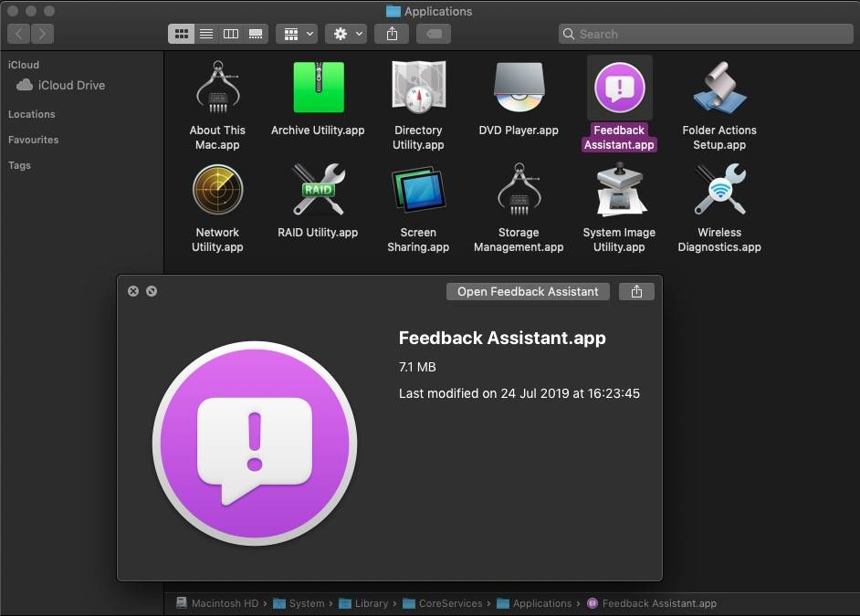Image resolution: width=860 pixels, height=616 pixels.
Task: Click the Favourites sidebar heading
Action: click(34, 140)
